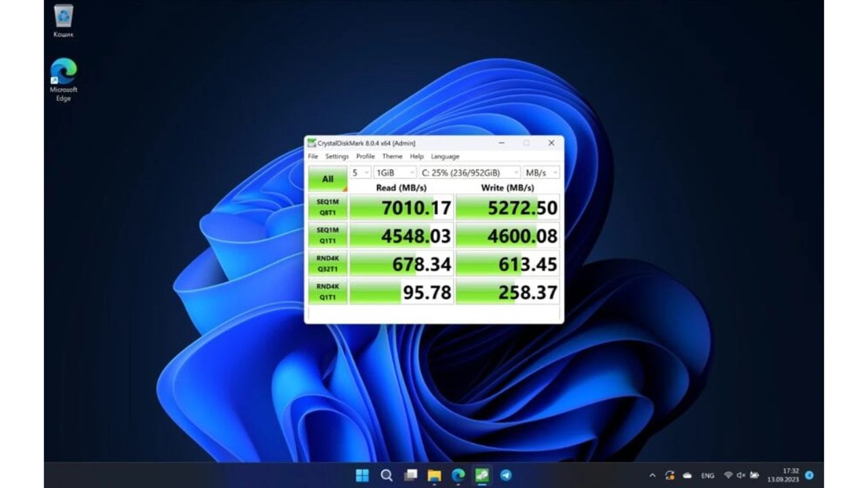The height and width of the screenshot is (488, 868).
Task: Open the Profile menu
Action: pyautogui.click(x=366, y=157)
